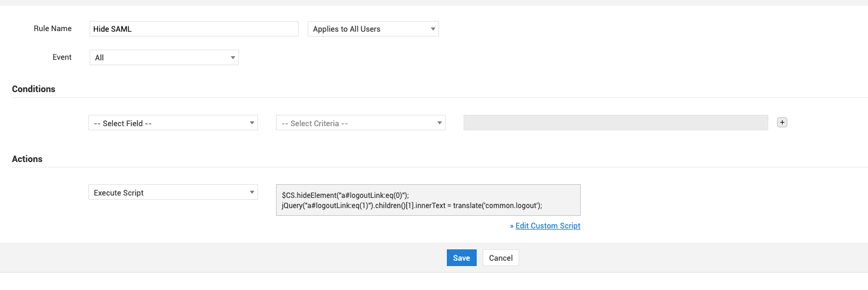Screen dimensions: 868x290
Task: Click the Conditions section heading
Action: [x=33, y=89]
